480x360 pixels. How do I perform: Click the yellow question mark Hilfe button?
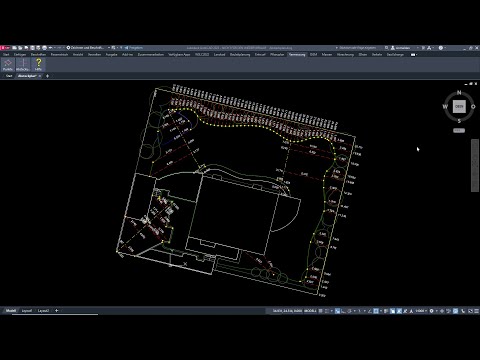point(38,64)
